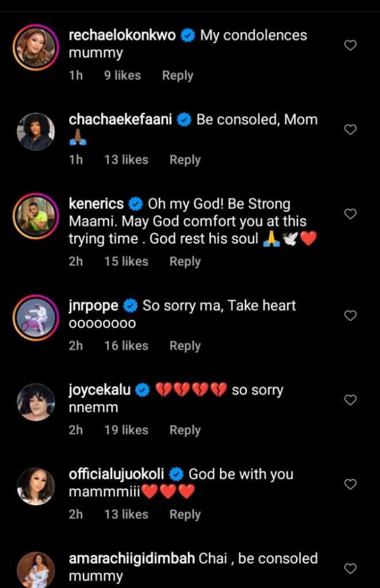Like joycekalu's so sorry comment

(350, 400)
